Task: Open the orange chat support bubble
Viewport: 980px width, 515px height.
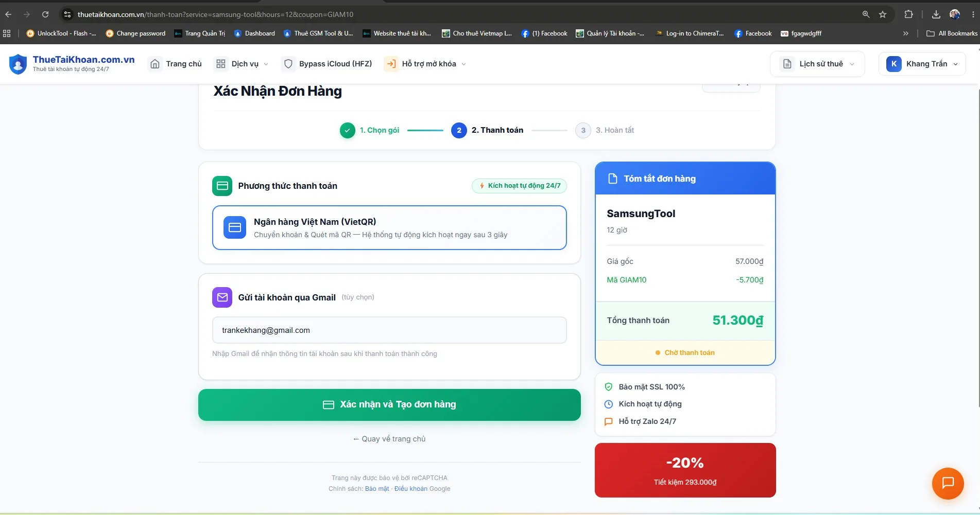Action: (948, 483)
